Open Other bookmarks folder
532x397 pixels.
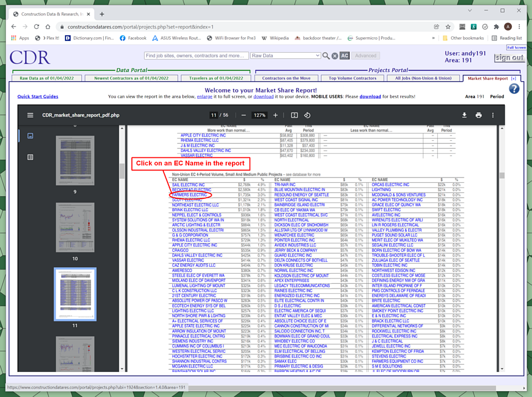pos(463,38)
